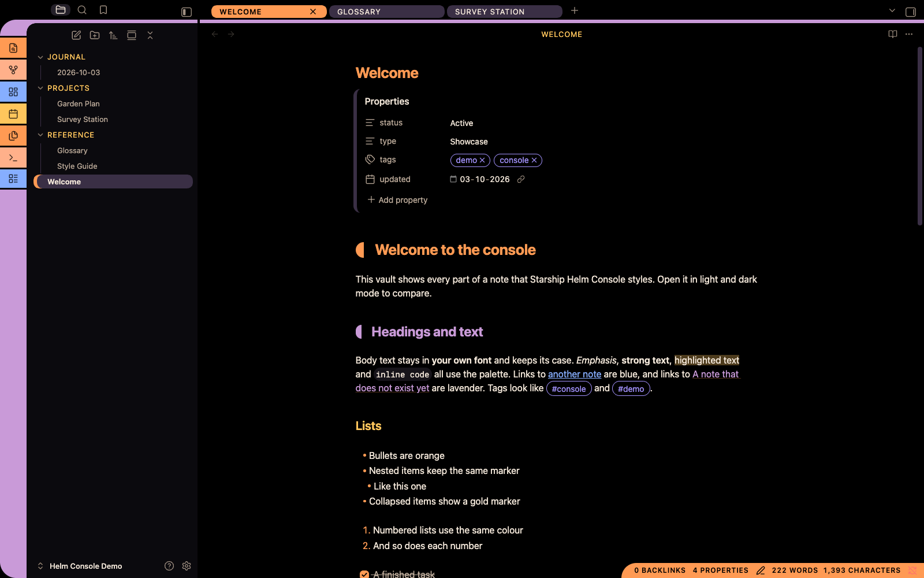Open canvas ribbon icon
This screenshot has width=924, height=578.
[13, 92]
